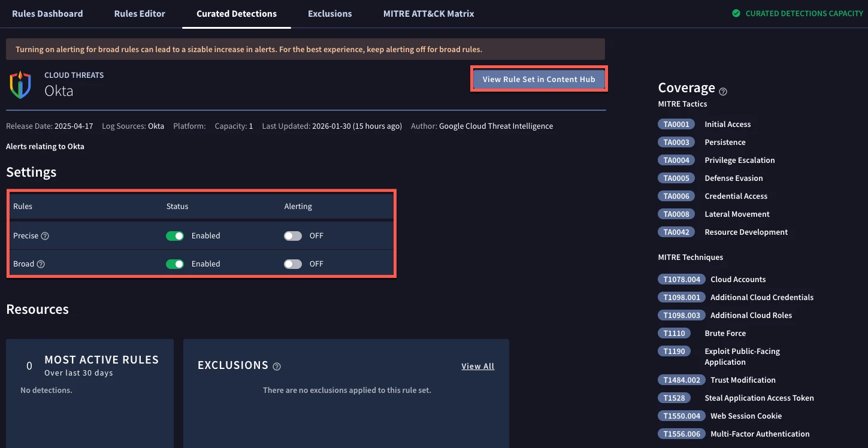
Task: Click the 'Google Cloud Threat Intelligence' author text
Action: pos(496,126)
